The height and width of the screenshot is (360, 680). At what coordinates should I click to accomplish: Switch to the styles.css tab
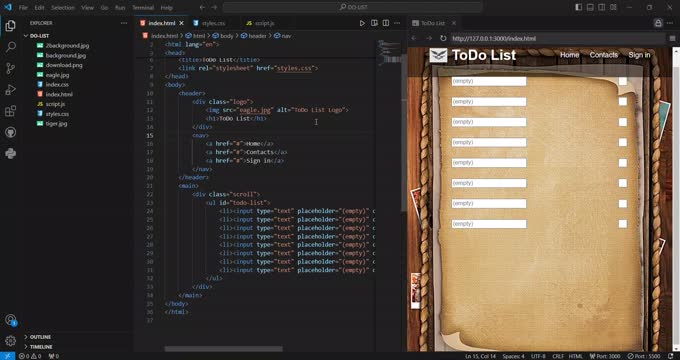tap(209, 23)
